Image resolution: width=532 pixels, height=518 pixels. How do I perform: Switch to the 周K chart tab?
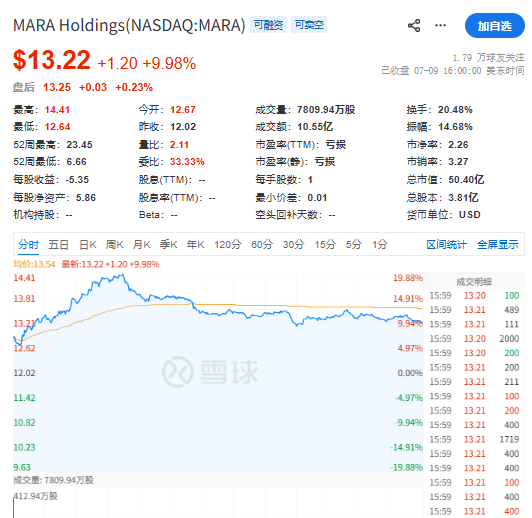(x=115, y=245)
